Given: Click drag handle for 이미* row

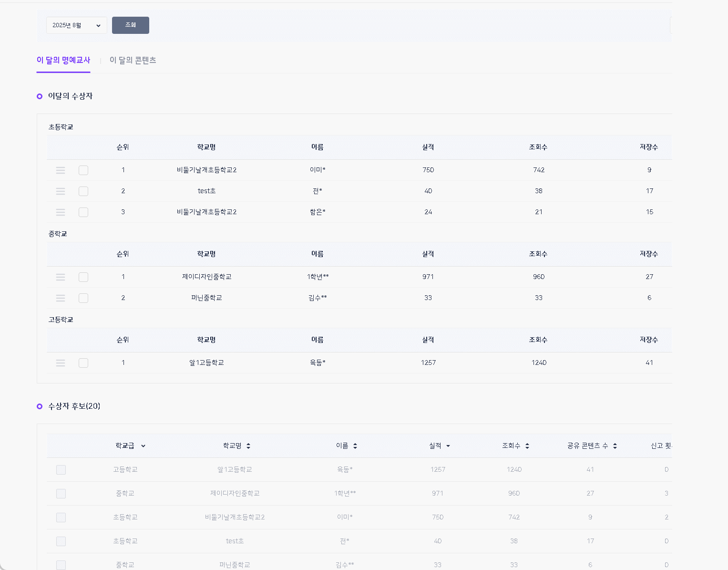Looking at the screenshot, I should [x=61, y=170].
